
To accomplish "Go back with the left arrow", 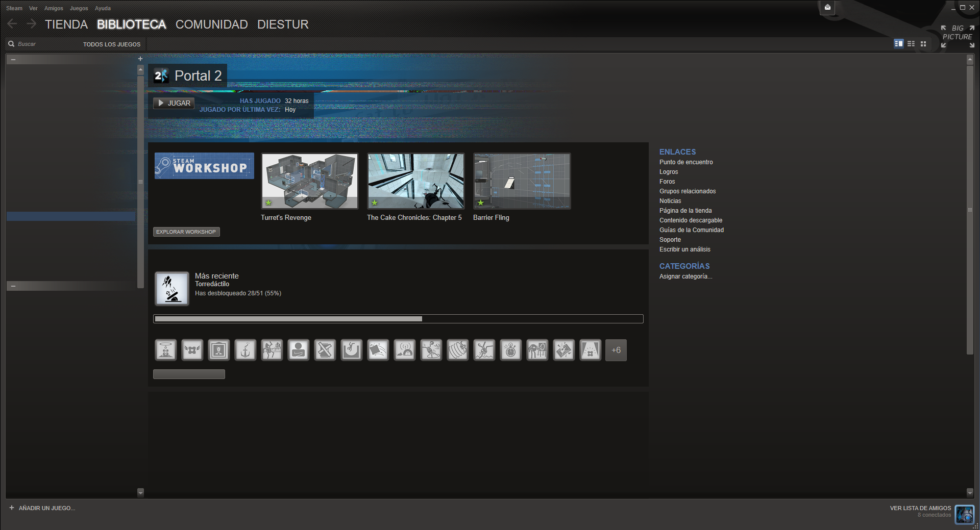I will [12, 24].
